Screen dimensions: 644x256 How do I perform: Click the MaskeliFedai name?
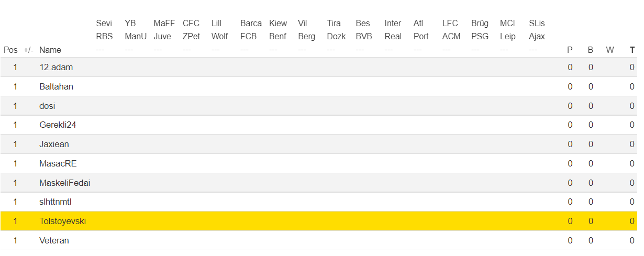pos(61,183)
